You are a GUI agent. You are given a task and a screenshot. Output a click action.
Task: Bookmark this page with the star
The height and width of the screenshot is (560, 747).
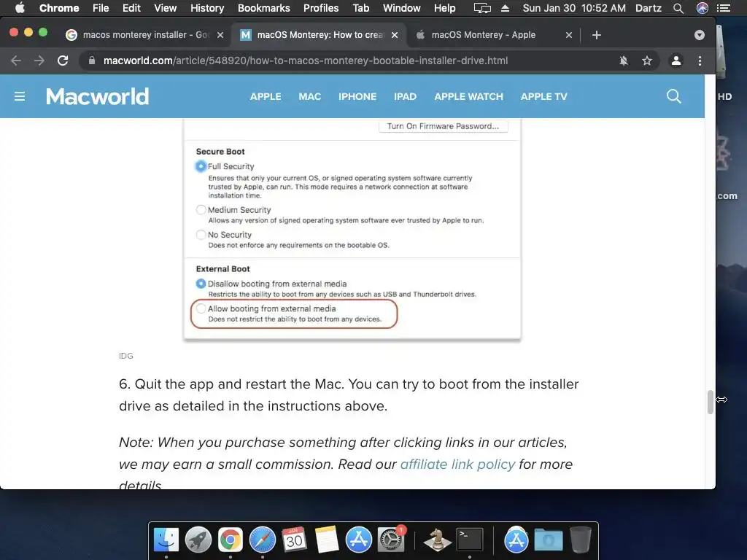(646, 61)
